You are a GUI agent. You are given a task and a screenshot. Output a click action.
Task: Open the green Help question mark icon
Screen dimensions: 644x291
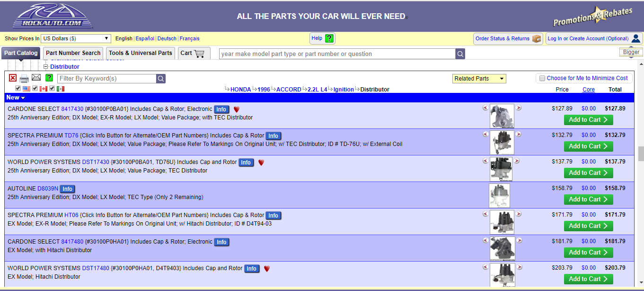pos(329,38)
